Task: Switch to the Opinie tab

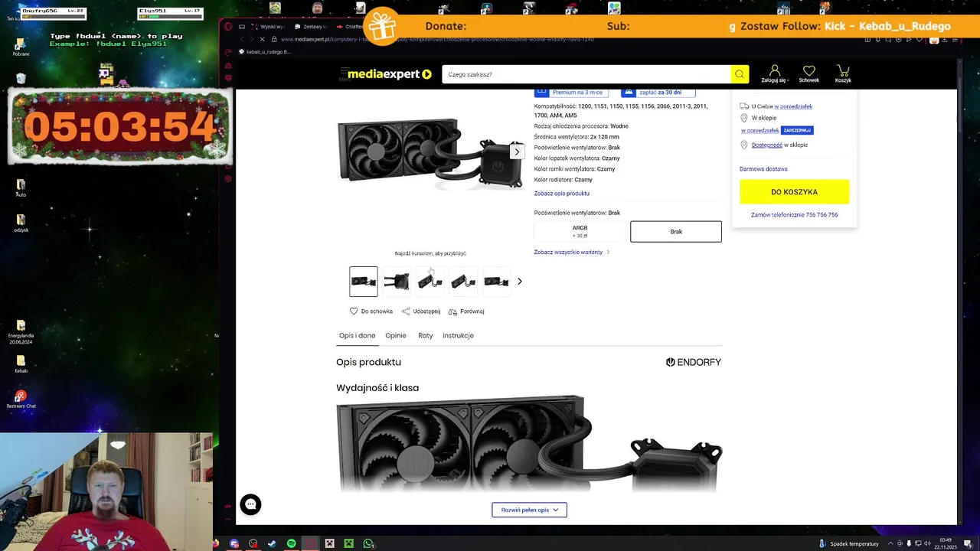Action: (396, 335)
